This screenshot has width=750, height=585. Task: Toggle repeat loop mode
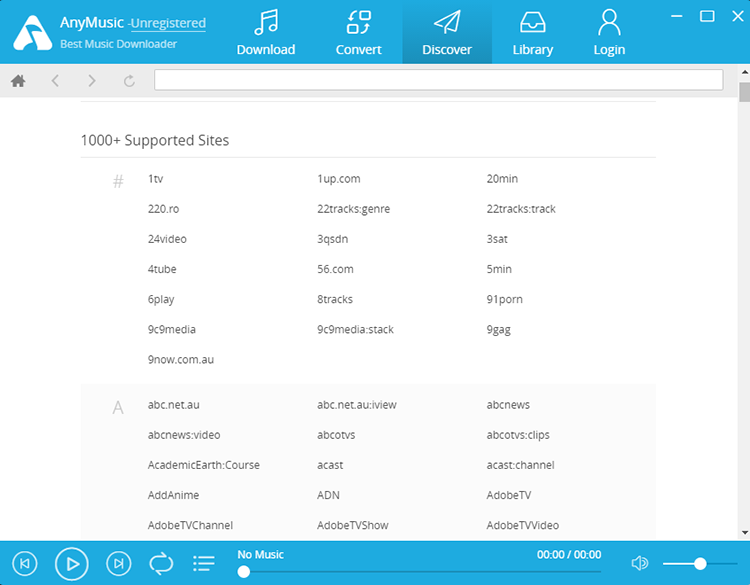(x=161, y=563)
